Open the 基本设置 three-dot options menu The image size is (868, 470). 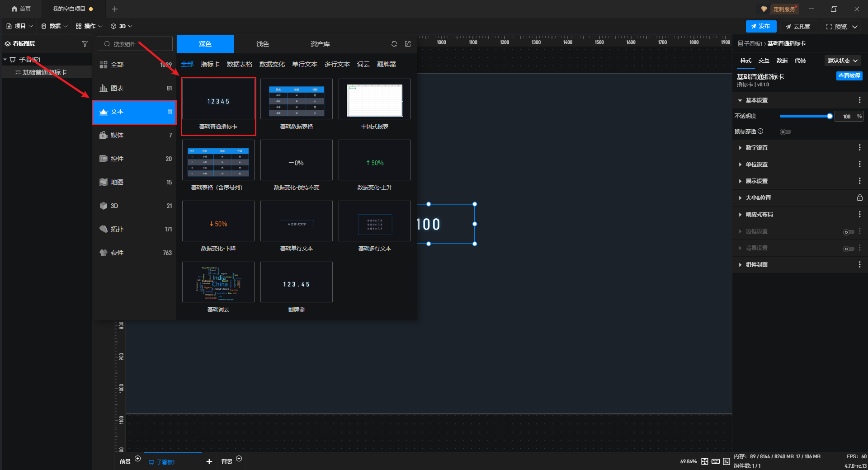tap(859, 100)
